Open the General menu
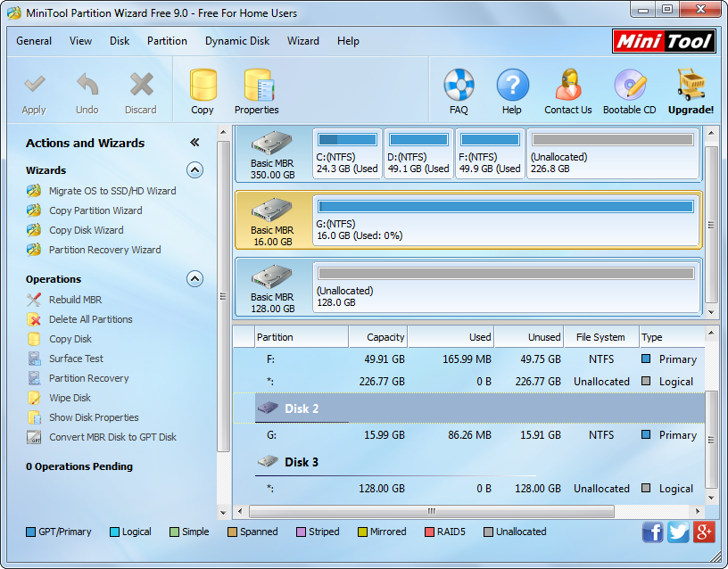This screenshot has height=569, width=728. [x=34, y=41]
